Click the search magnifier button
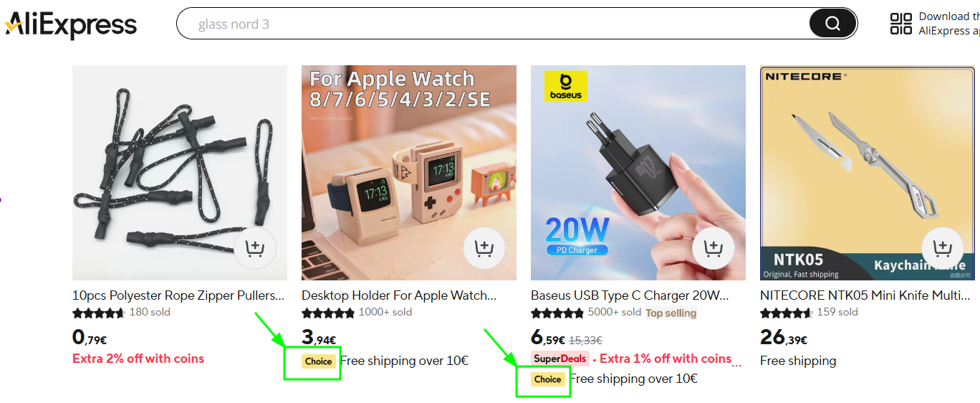This screenshot has height=403, width=980. (832, 24)
